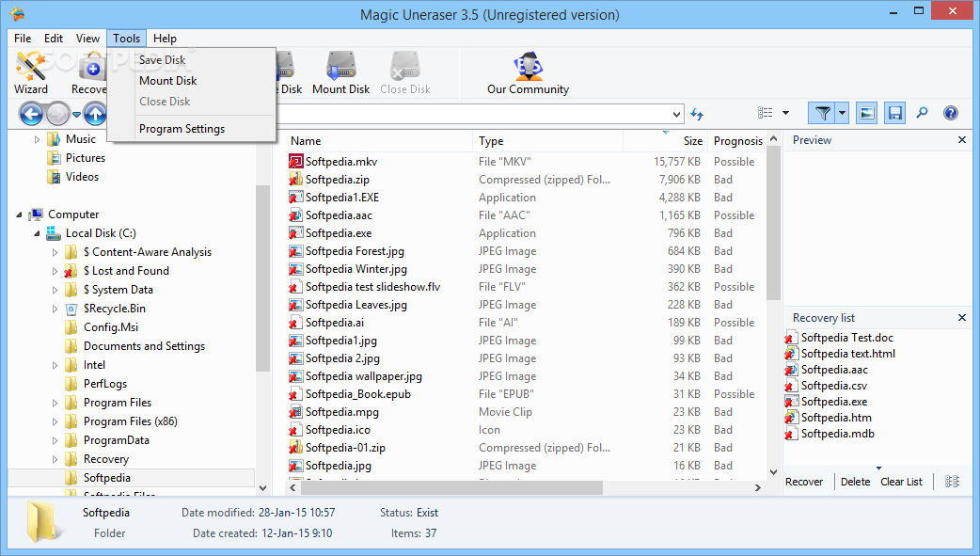Open the navigation history dropdown arrow
The image size is (980, 556).
click(76, 115)
